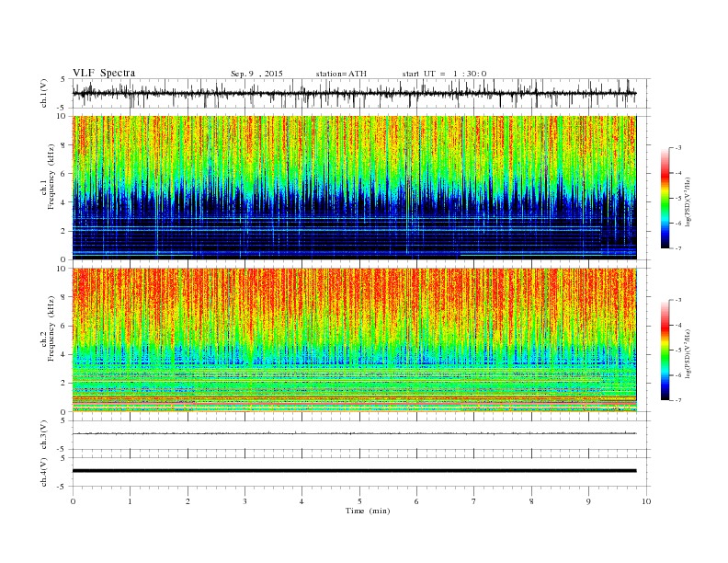The width and height of the screenshot is (728, 563).
Task: Click the "-5" lower tick of ch.4(V) axis
Action: coord(63,487)
